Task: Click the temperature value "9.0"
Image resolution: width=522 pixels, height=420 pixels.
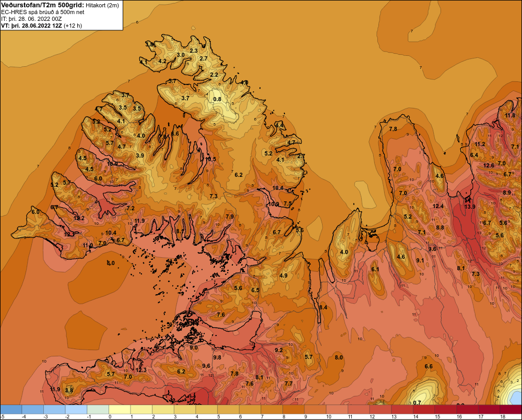Action: click(194, 348)
